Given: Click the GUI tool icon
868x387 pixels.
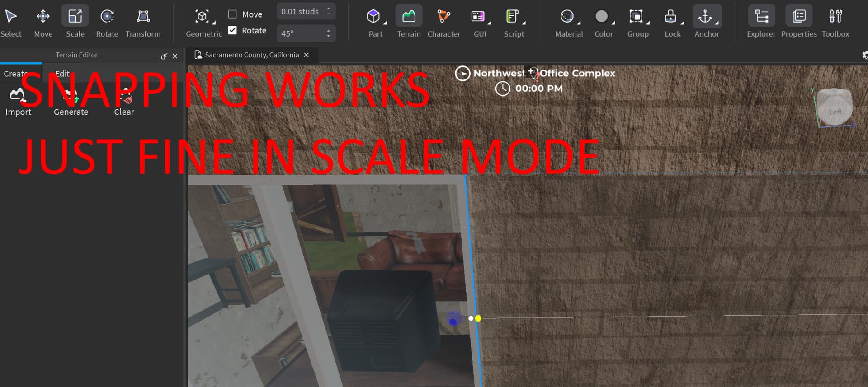Looking at the screenshot, I should point(478,17).
